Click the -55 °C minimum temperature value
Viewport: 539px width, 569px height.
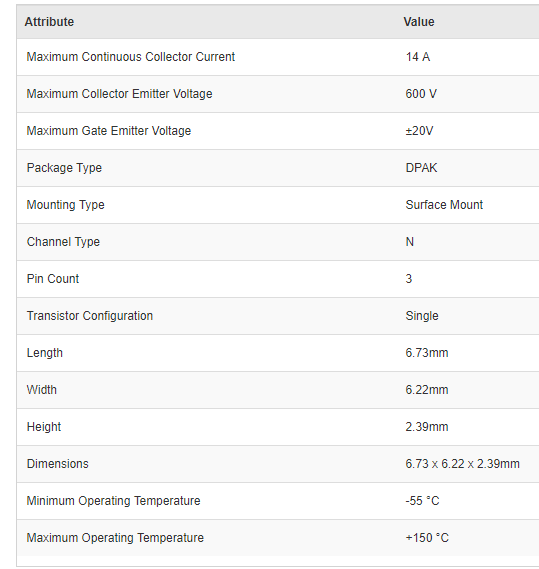coord(422,501)
